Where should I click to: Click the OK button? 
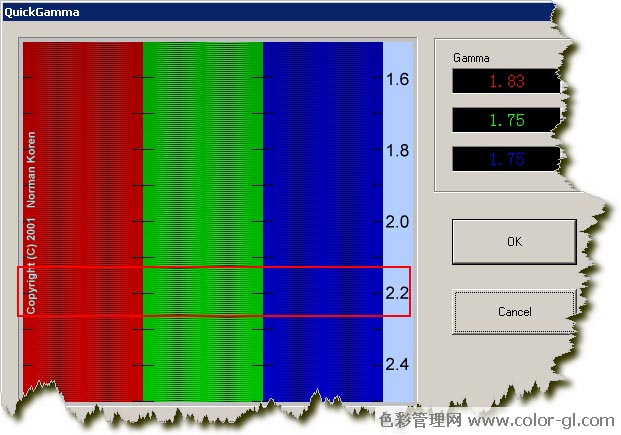tap(514, 241)
